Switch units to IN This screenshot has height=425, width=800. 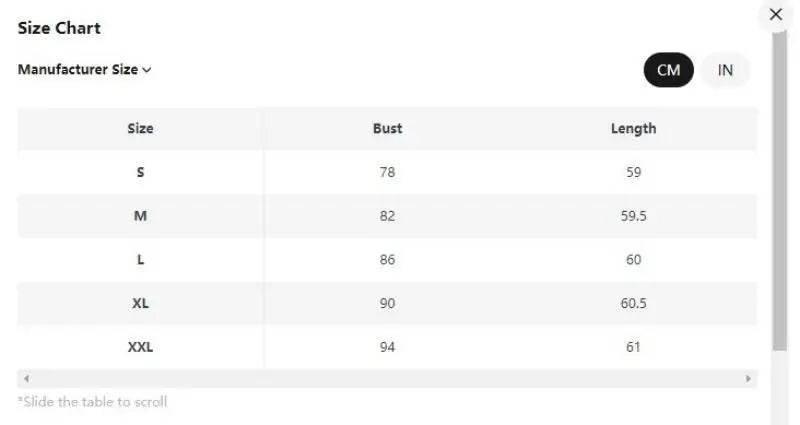tap(725, 70)
